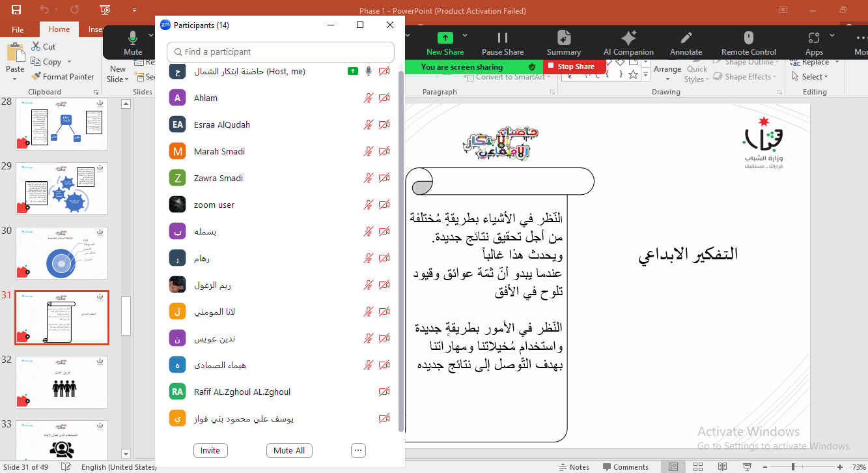The height and width of the screenshot is (473, 868).
Task: Click the Save icon in PowerPoint
Action: tap(16, 10)
